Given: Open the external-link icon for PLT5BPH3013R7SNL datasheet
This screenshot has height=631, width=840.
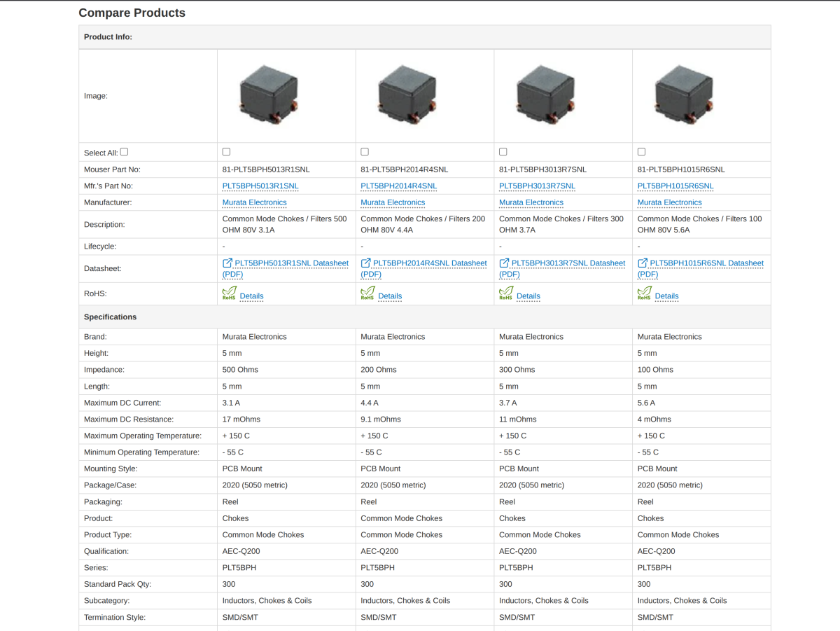Looking at the screenshot, I should (504, 263).
